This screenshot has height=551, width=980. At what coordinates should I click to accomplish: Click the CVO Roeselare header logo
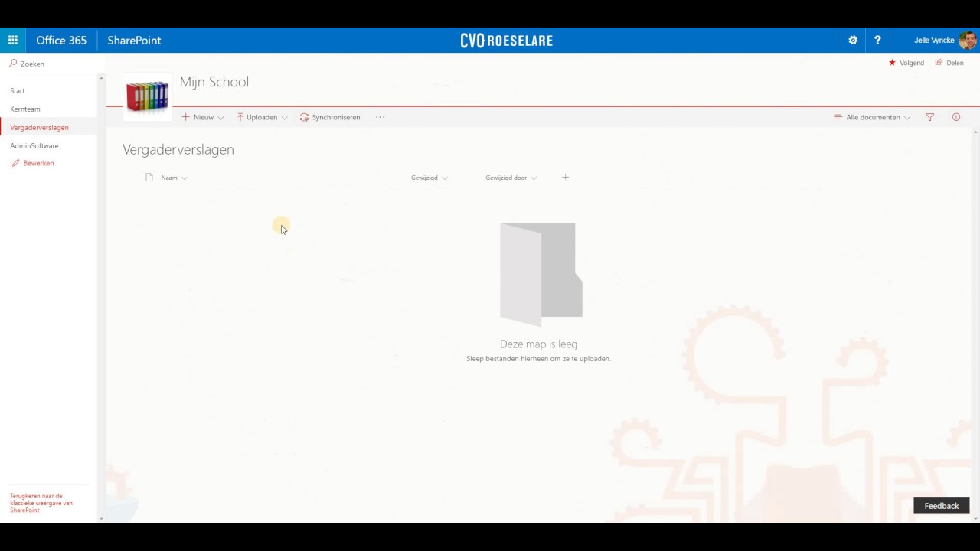506,41
